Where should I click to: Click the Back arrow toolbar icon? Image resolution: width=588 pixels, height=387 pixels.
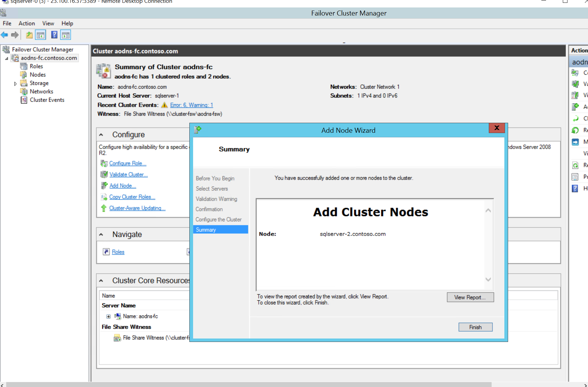(4, 35)
